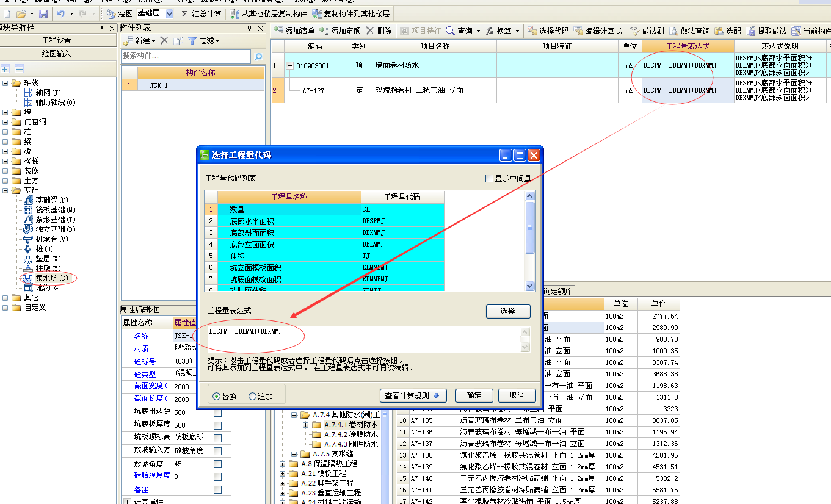The height and width of the screenshot is (504, 831).
Task: Click 汇总计算 sigma button
Action: tap(201, 13)
